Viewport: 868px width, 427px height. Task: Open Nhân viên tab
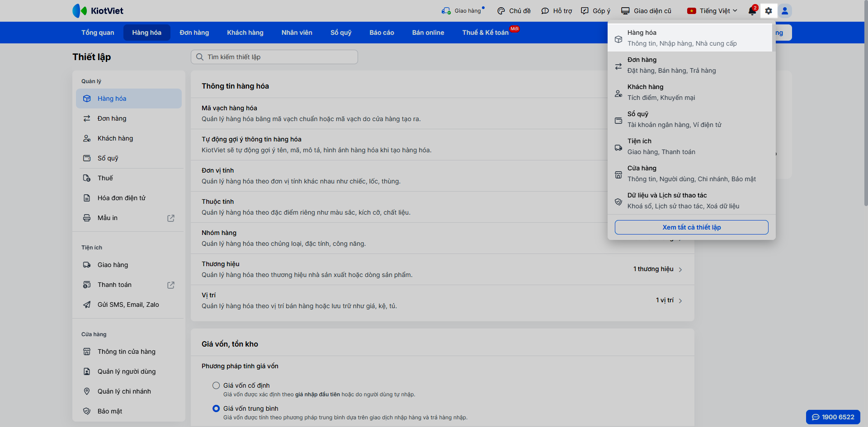(x=297, y=33)
